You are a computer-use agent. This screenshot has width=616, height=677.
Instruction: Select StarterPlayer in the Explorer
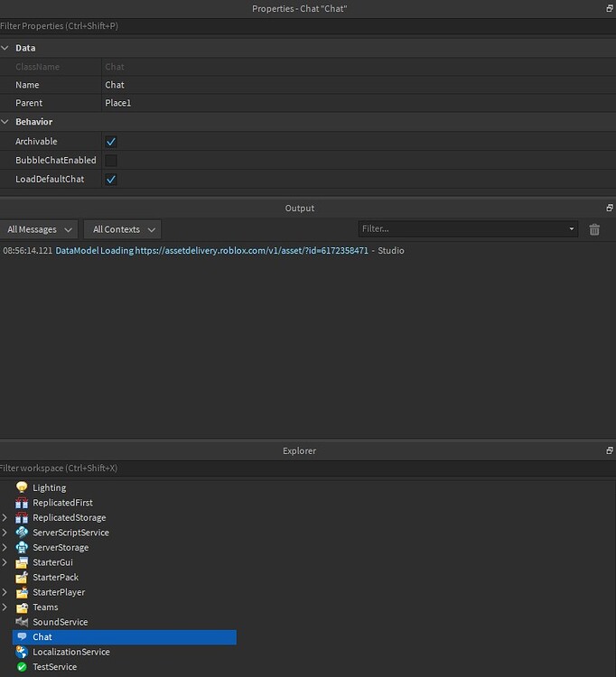tap(59, 592)
